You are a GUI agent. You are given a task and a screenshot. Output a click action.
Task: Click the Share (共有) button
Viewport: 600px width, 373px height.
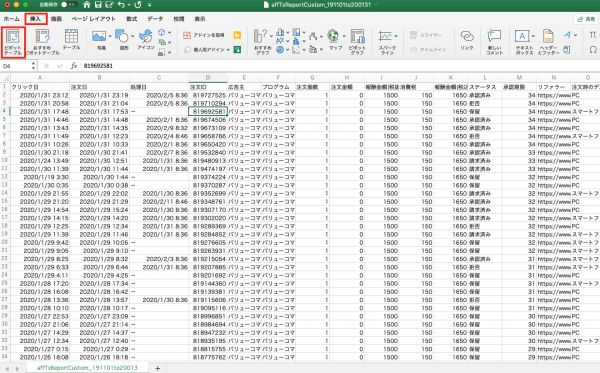pos(586,19)
